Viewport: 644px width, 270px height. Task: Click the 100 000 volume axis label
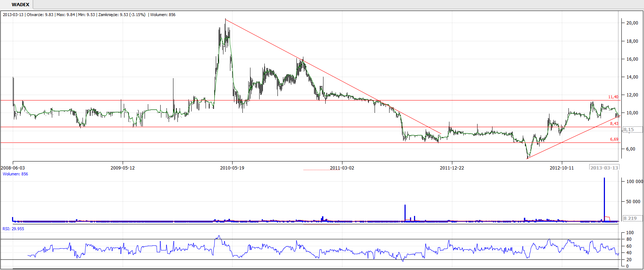635,181
